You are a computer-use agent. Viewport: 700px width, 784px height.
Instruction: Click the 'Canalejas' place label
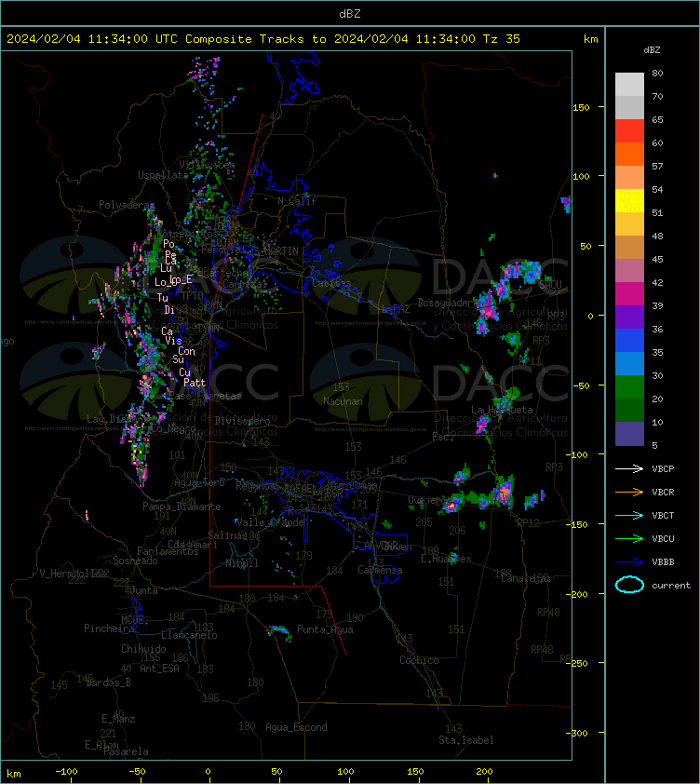tap(525, 578)
